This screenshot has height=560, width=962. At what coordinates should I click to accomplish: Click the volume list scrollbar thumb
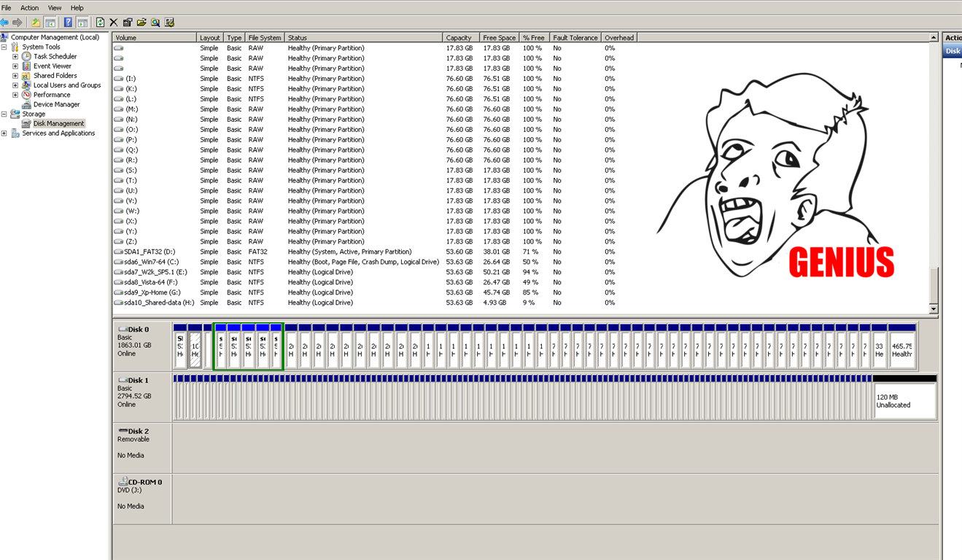click(x=934, y=285)
